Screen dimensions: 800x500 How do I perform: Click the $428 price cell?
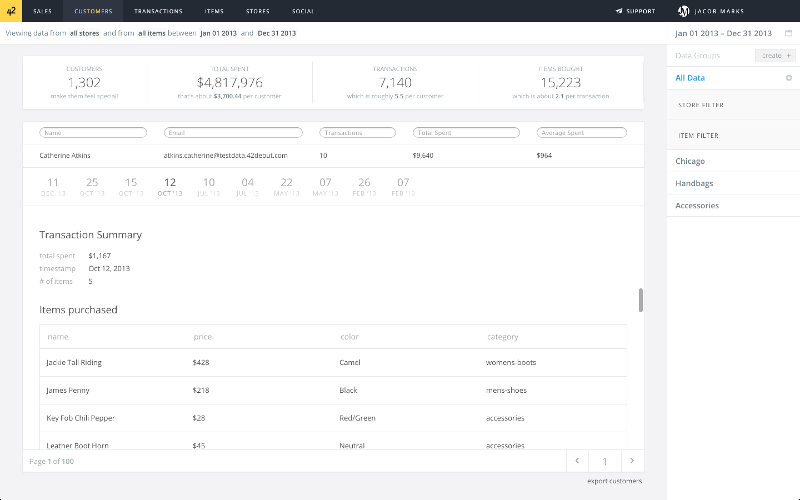(x=201, y=362)
